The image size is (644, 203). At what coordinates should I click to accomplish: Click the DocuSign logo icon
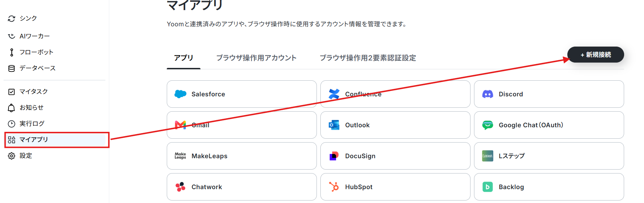[334, 156]
